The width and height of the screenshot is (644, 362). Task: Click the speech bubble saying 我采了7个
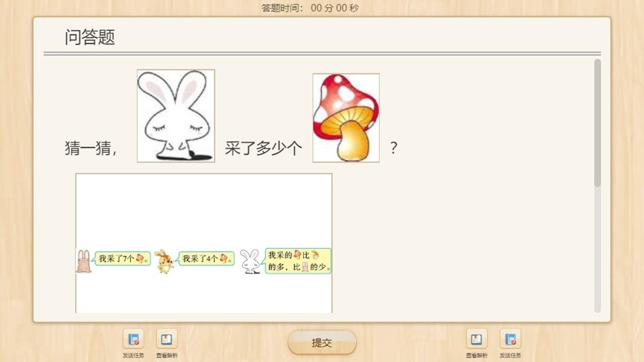pyautogui.click(x=123, y=259)
